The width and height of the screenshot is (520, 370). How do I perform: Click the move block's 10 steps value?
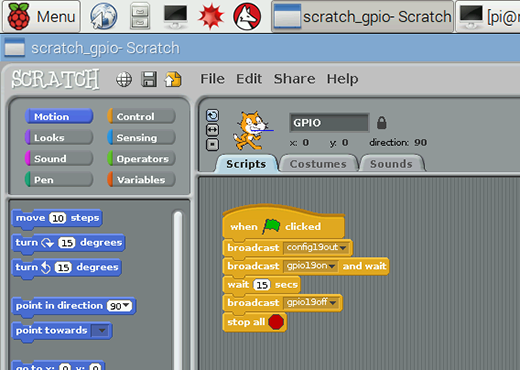click(58, 218)
